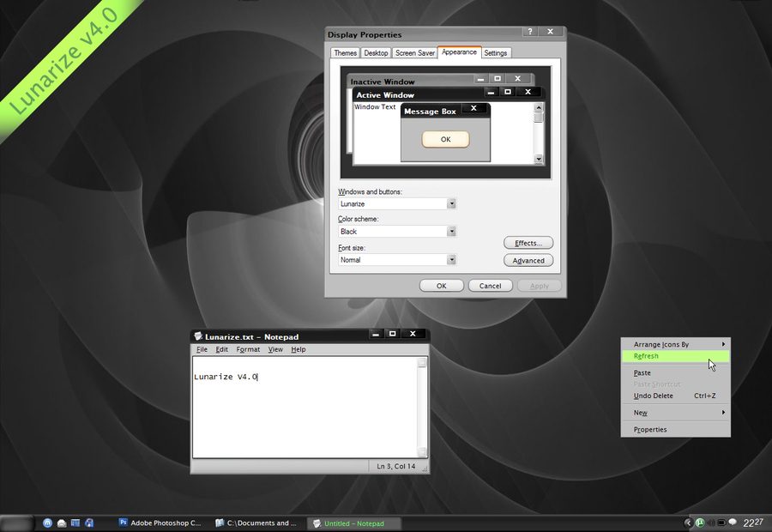Click the 'Window Text' label in the preview
This screenshot has width=772, height=532.
[x=375, y=107]
